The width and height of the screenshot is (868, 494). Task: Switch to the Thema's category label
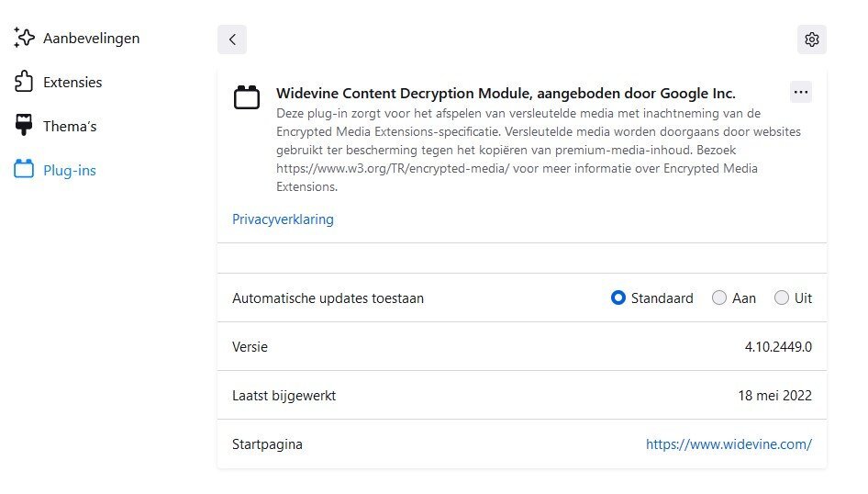pyautogui.click(x=70, y=127)
